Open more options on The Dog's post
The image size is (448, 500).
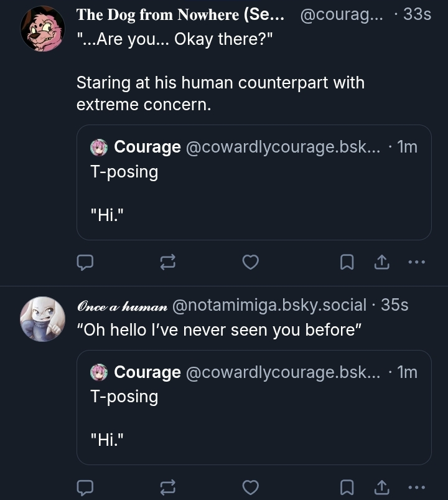416,263
